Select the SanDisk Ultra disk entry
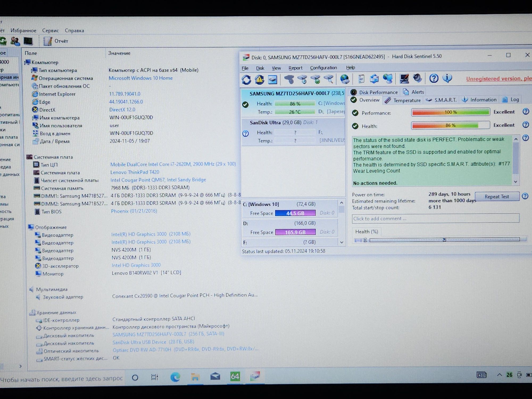The image size is (532, 399). (x=293, y=132)
